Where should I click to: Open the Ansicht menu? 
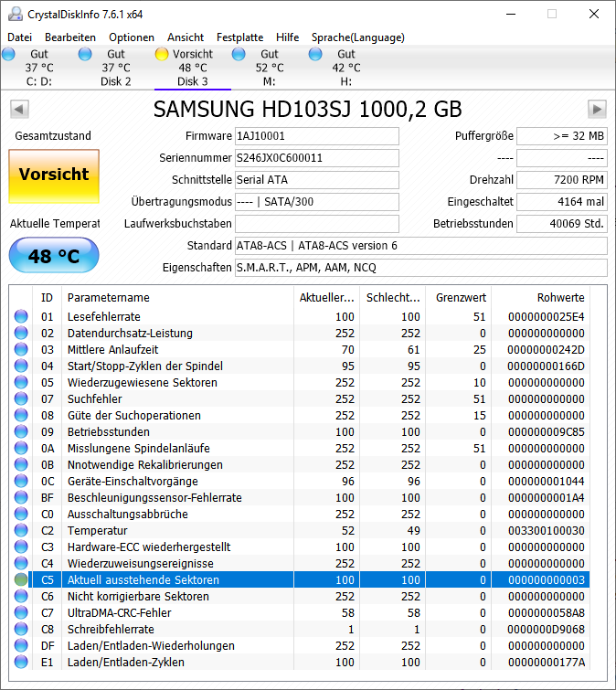tap(186, 37)
